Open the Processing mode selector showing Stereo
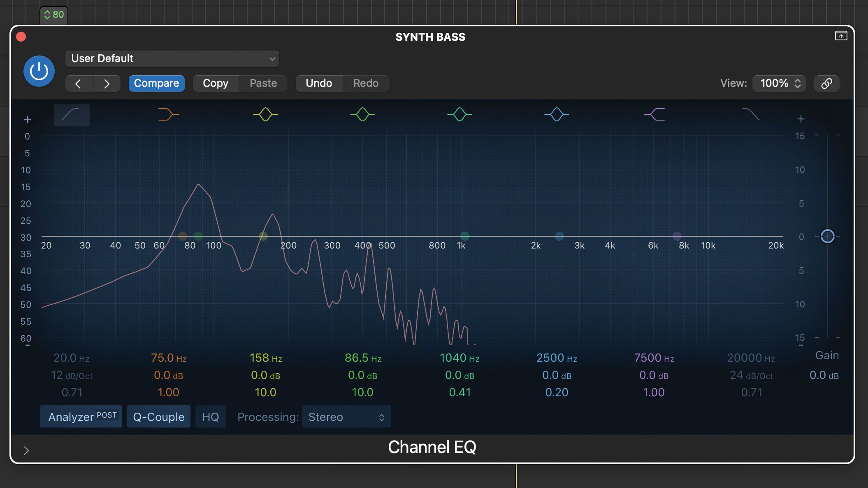Image resolution: width=868 pixels, height=488 pixels. (x=346, y=416)
